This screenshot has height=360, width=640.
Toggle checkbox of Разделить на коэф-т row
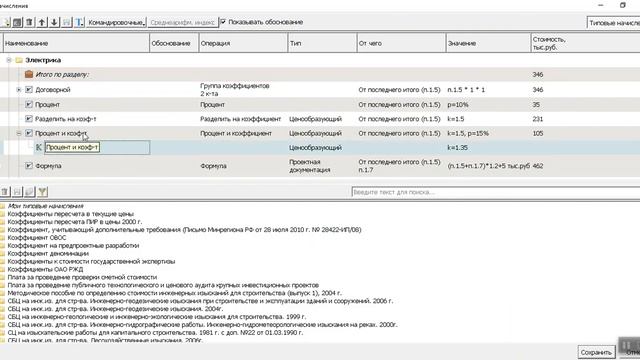29,119
